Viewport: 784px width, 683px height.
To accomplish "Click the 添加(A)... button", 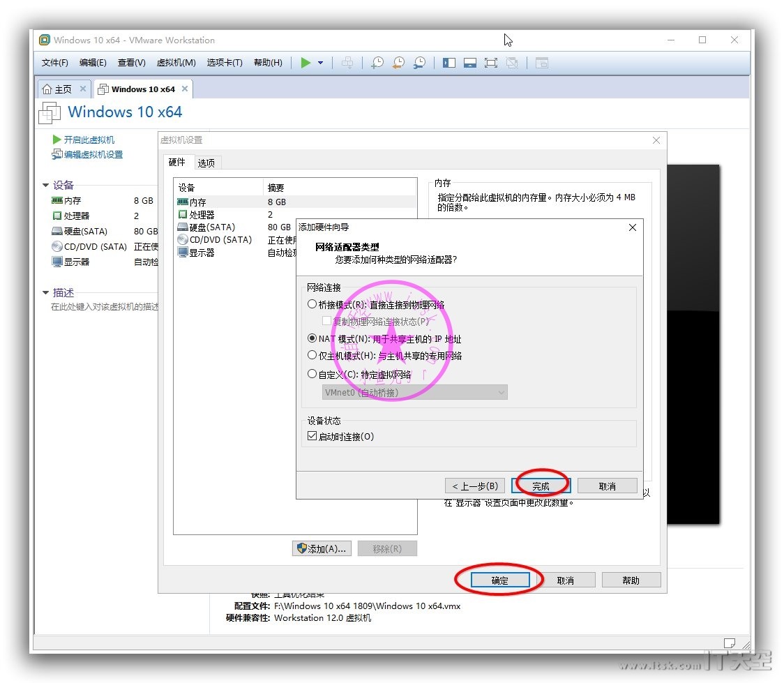I will 322,548.
